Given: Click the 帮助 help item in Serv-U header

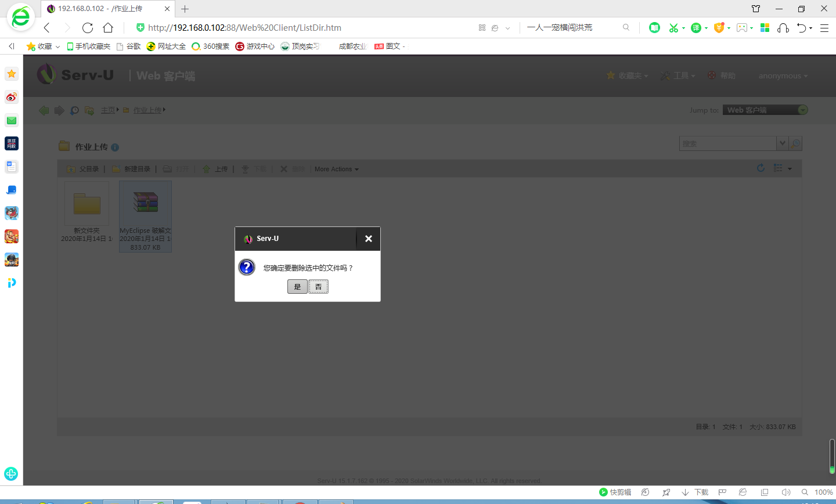Looking at the screenshot, I should click(x=722, y=75).
